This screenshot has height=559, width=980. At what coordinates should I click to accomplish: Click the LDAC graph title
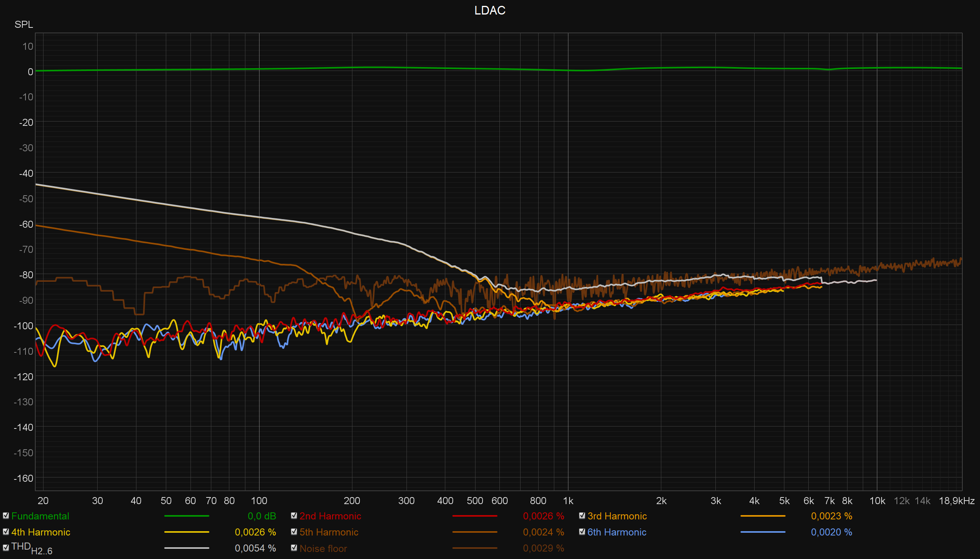point(490,11)
